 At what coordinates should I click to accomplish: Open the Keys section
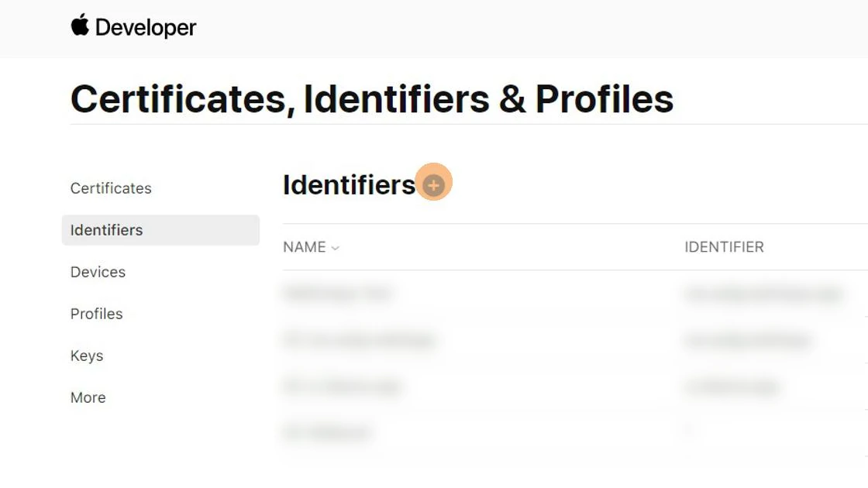pos(86,356)
